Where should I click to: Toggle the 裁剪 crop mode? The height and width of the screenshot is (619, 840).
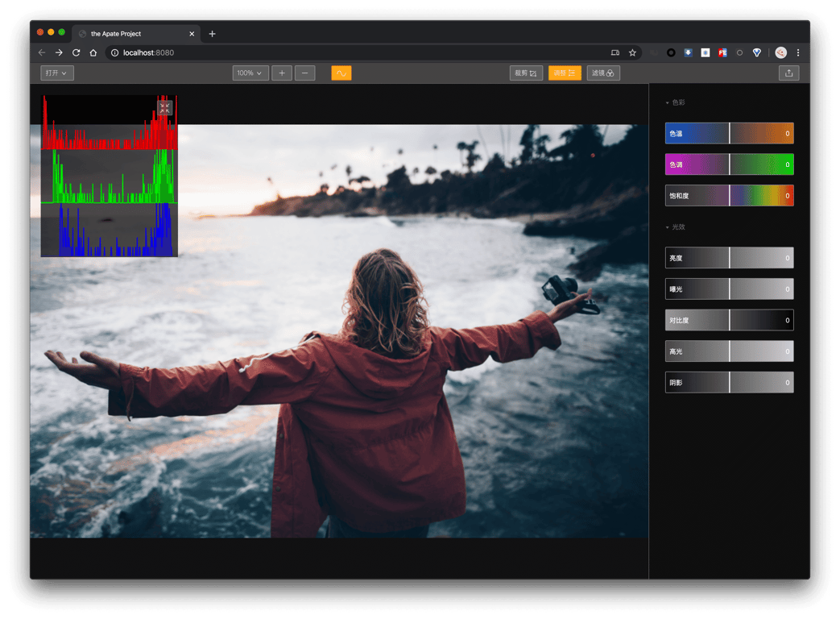(526, 73)
